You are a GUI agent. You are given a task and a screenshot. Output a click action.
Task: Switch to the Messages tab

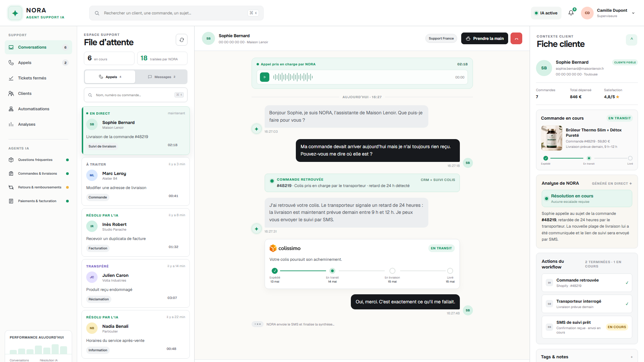click(162, 77)
